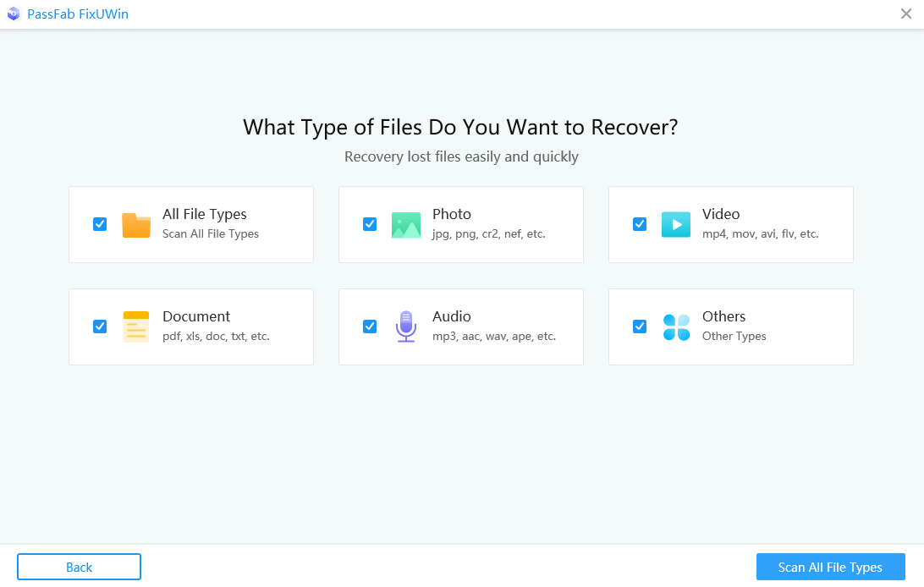
Task: Disable the Video checkbox
Action: [x=640, y=224]
